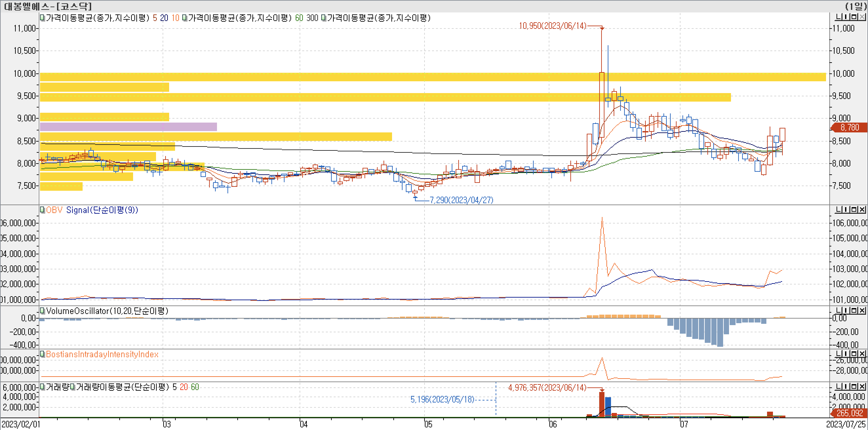Click square icon in Bostians Intraday Intensity panel

tap(854, 354)
